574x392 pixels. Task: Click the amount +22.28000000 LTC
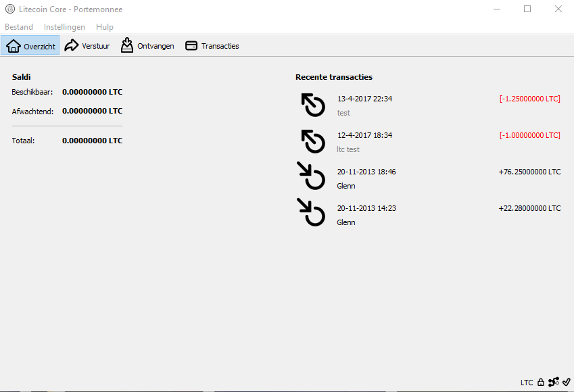(529, 208)
